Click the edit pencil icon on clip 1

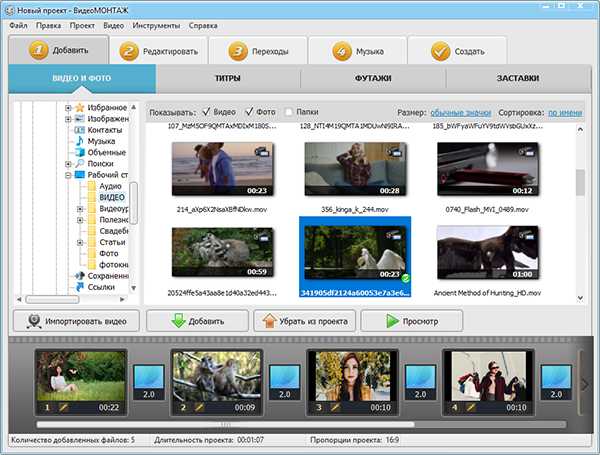coord(64,408)
